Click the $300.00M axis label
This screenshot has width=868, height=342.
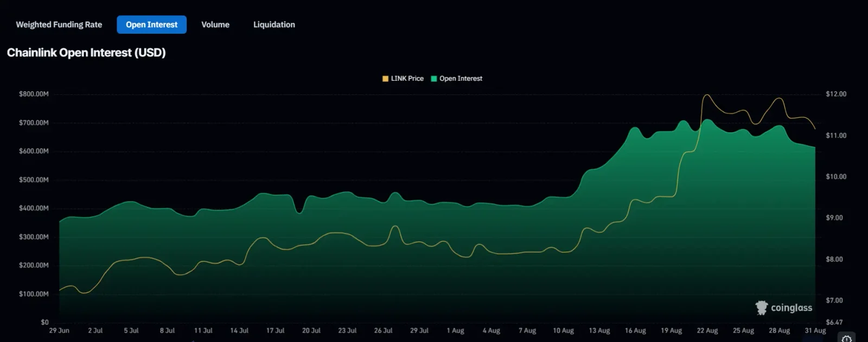point(34,237)
